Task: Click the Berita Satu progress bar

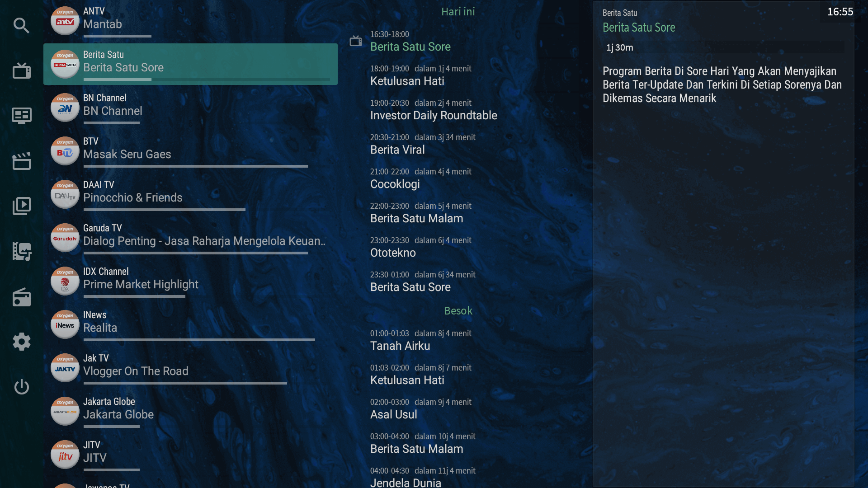Action: coord(207,80)
